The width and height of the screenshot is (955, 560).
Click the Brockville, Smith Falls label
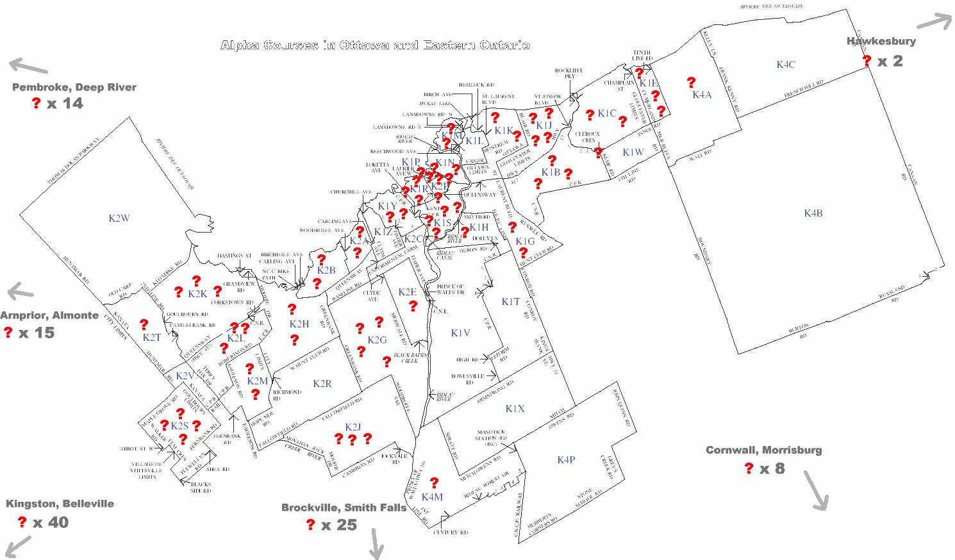(344, 507)
